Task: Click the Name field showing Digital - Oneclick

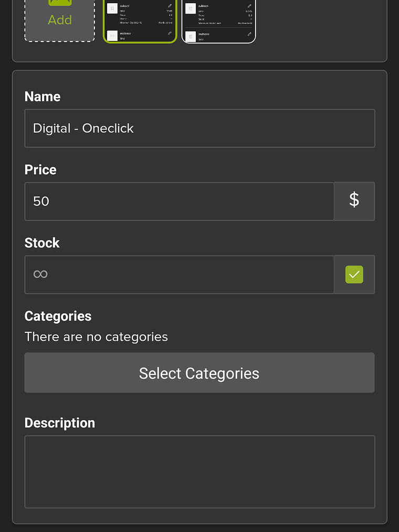Action: coord(199,128)
